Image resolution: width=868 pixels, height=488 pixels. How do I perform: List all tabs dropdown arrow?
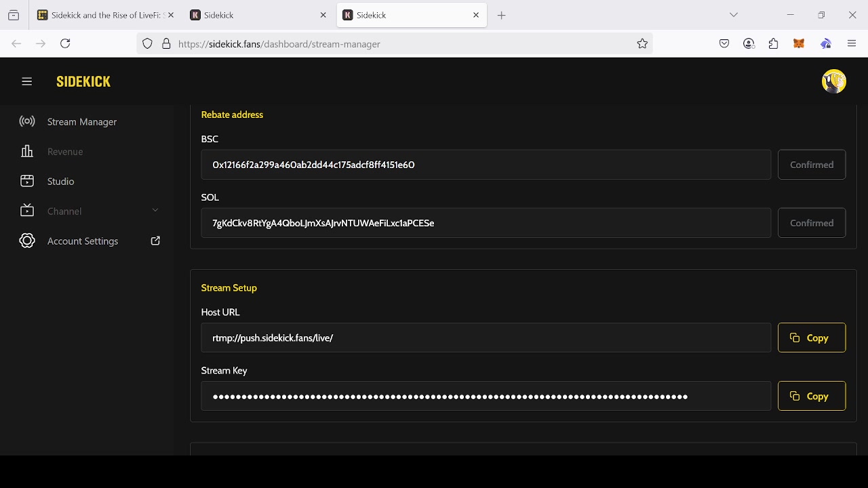pyautogui.click(x=734, y=15)
